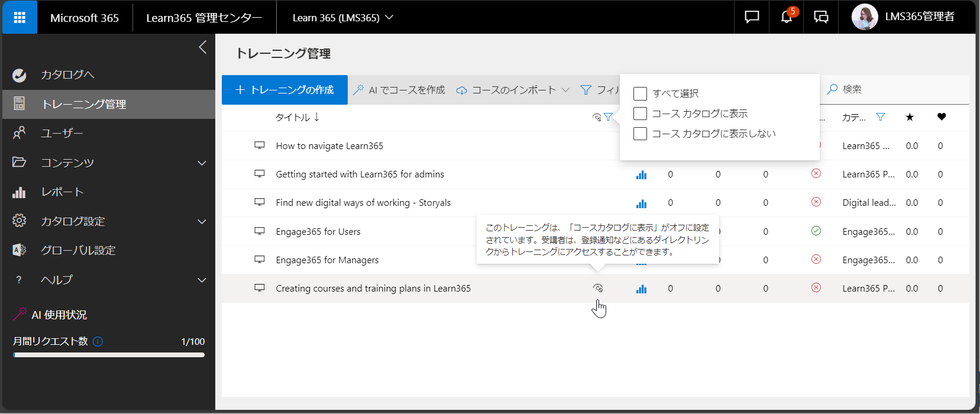Click red status icon for Engage365 for Managers
The height and width of the screenshot is (414, 980).
[816, 260]
